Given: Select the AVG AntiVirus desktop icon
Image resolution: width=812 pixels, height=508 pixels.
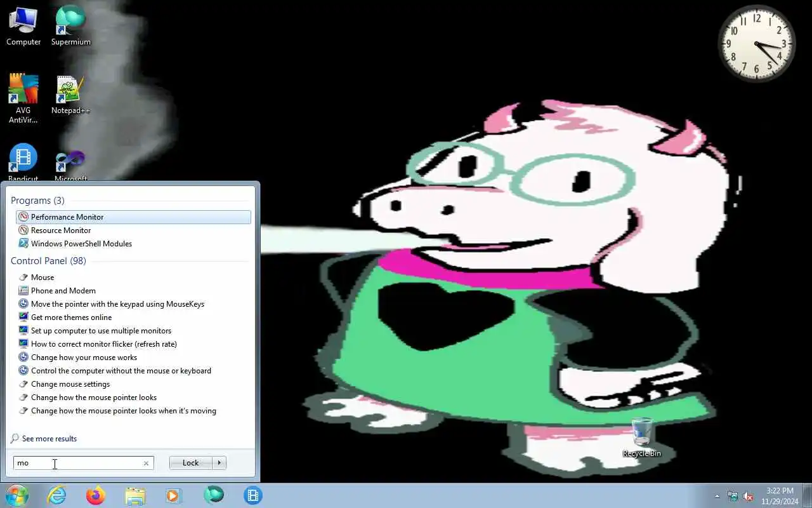Looking at the screenshot, I should pos(23,98).
